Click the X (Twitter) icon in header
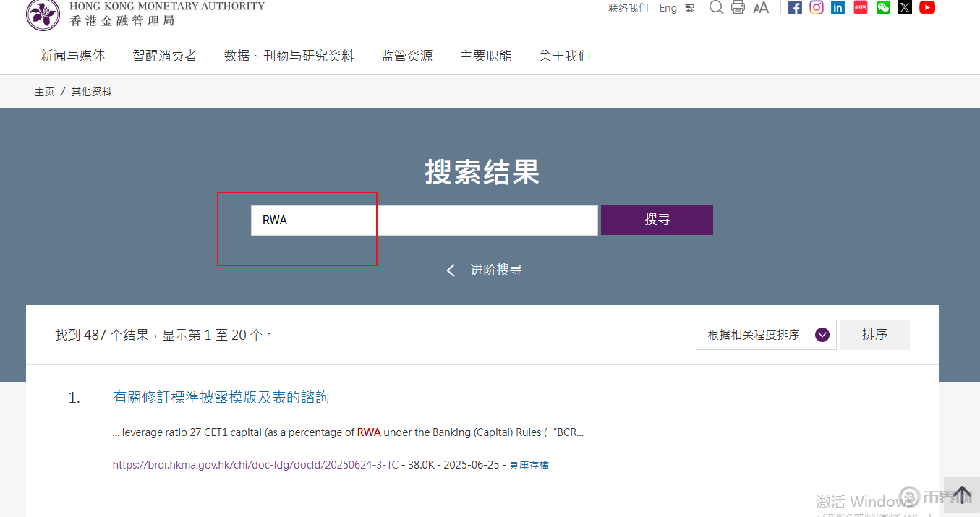 (x=905, y=8)
